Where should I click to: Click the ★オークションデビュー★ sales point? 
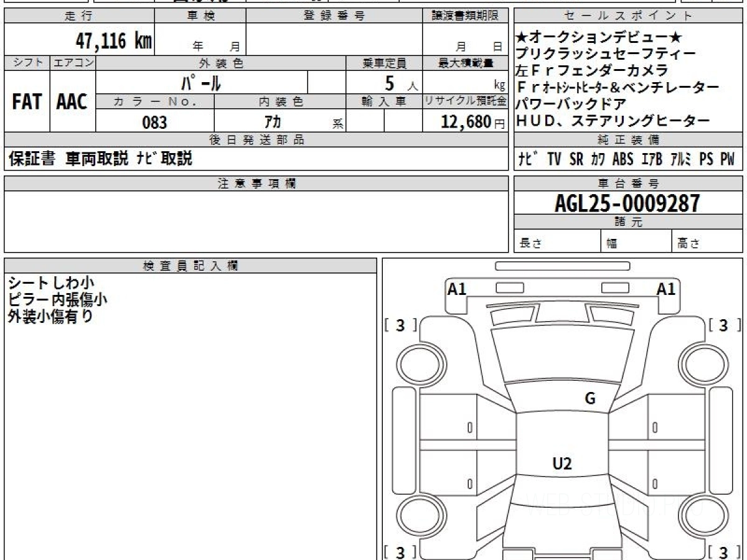[x=600, y=37]
